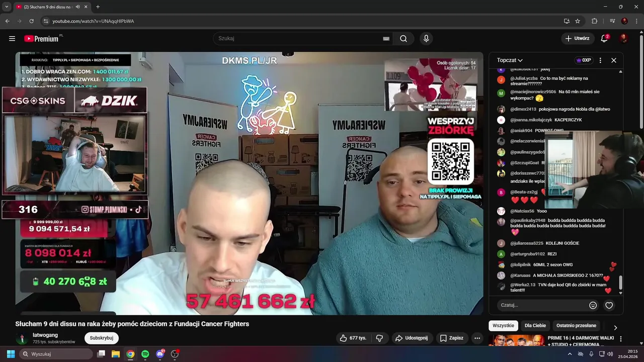Open the 0XP points badge
The height and width of the screenshot is (362, 644).
[584, 60]
